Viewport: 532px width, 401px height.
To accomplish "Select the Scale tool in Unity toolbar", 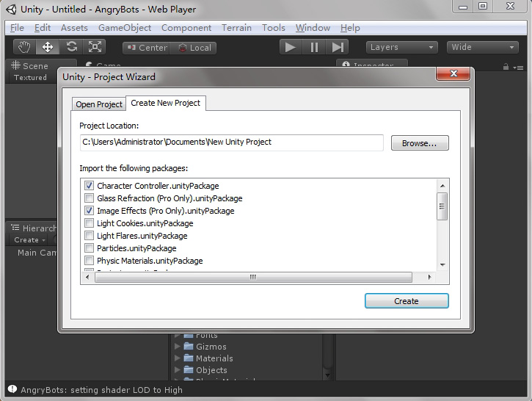I will [x=95, y=47].
